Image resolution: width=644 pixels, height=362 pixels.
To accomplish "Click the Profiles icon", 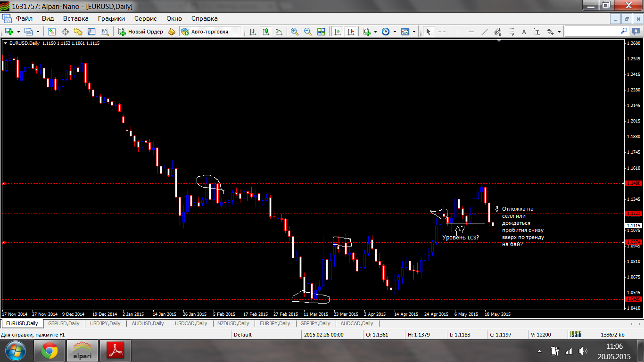I will pos(28,32).
